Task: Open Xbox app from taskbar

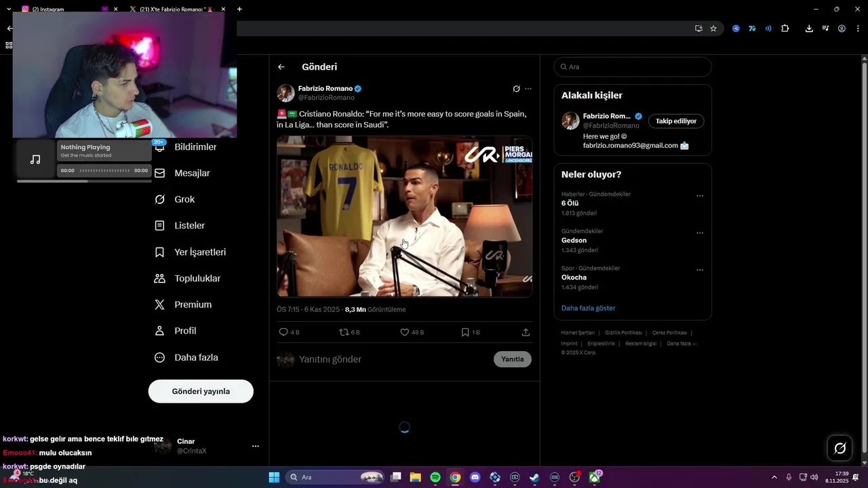Action: click(x=595, y=477)
